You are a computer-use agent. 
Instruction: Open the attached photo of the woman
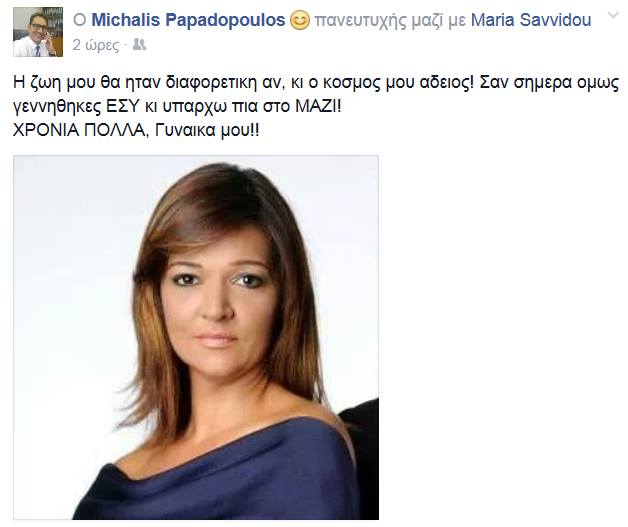tap(196, 337)
